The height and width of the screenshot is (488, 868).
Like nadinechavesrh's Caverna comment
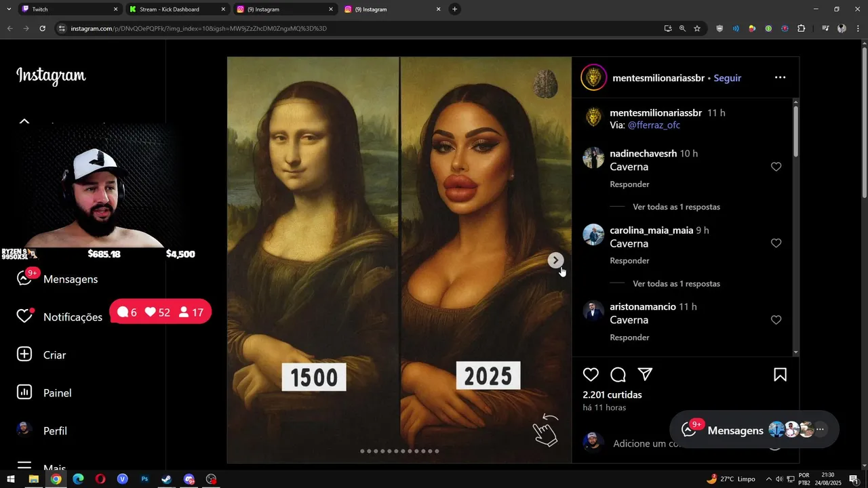pos(776,167)
